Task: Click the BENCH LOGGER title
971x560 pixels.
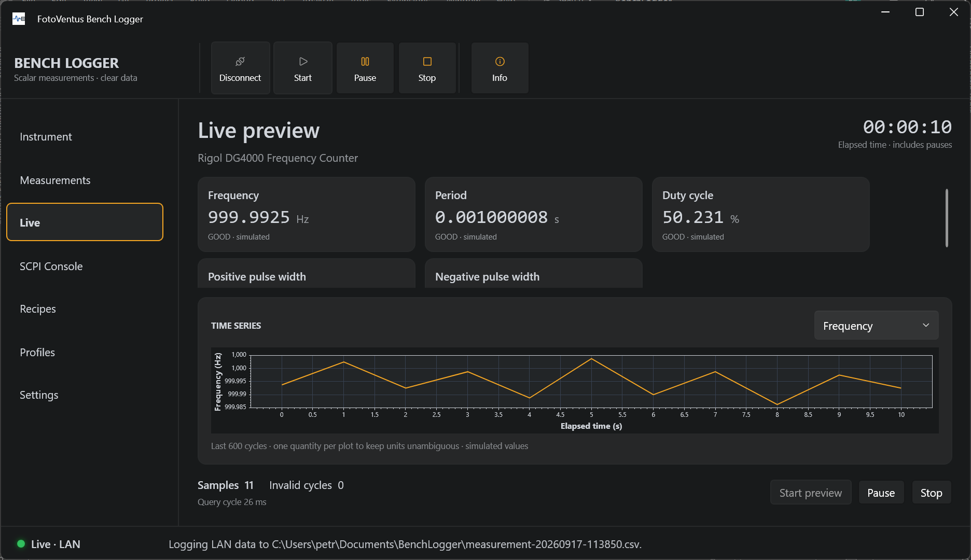Action: pyautogui.click(x=66, y=63)
